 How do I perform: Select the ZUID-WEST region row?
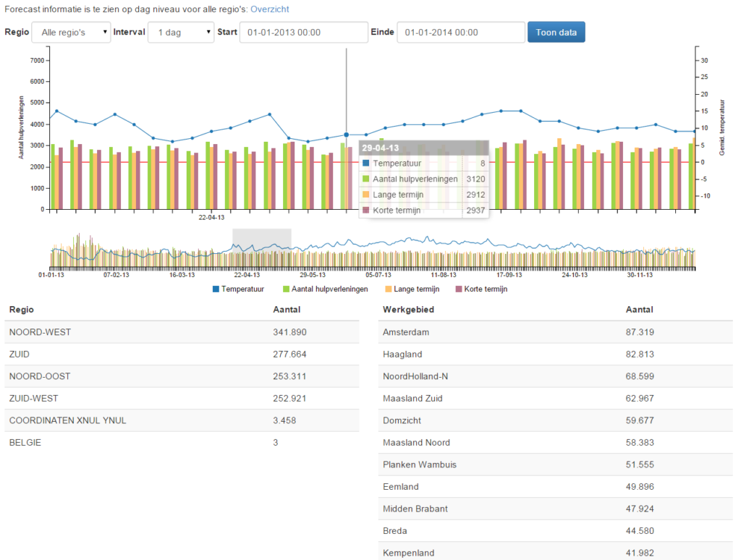(182, 399)
